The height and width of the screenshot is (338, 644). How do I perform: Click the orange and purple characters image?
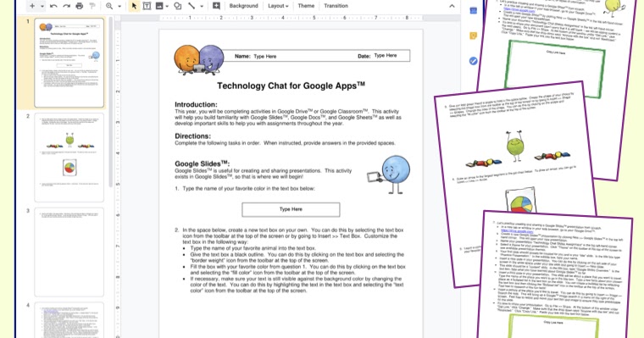click(x=199, y=60)
